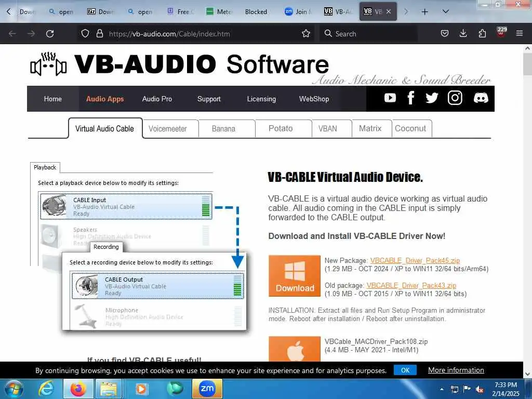Launch Internet Explorer from taskbar

pos(46,389)
